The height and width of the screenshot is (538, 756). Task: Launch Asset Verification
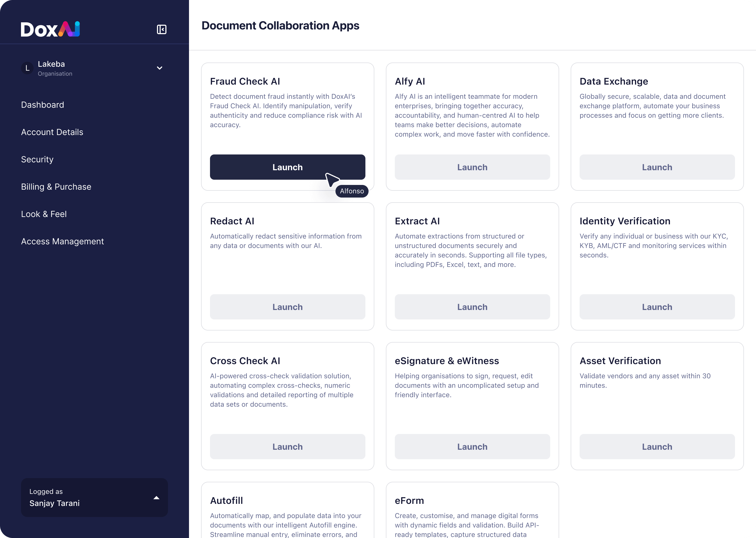click(x=657, y=447)
